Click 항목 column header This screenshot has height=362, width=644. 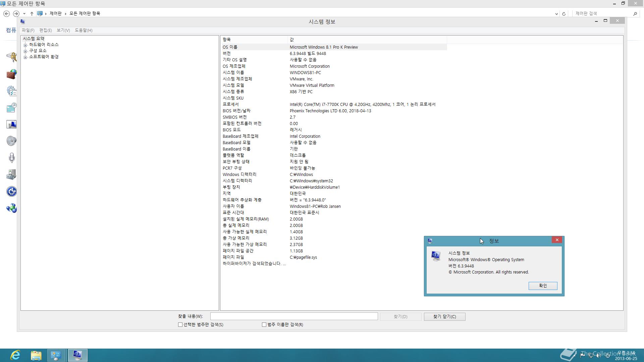(254, 40)
